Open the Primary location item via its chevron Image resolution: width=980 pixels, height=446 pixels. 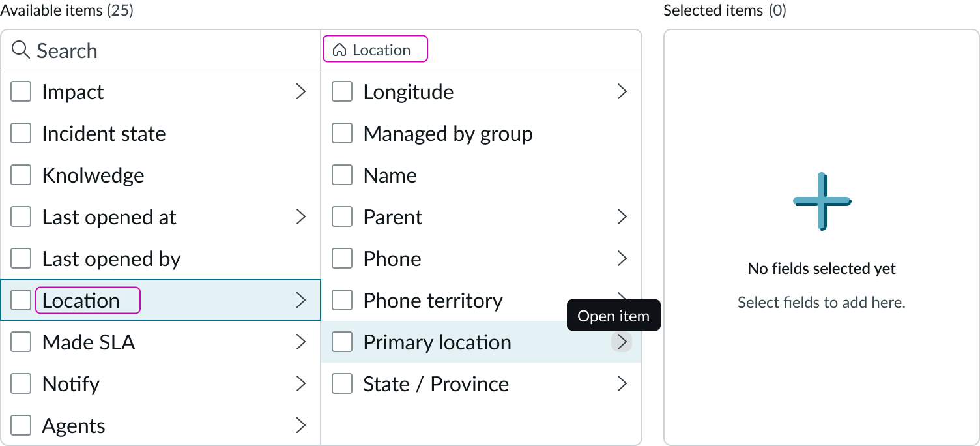622,342
